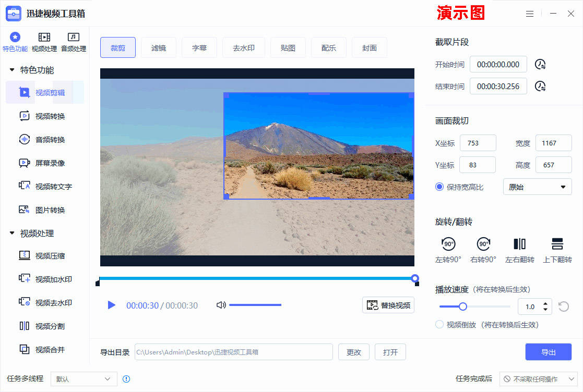Click the X坐标 input field
583x392 pixels.
(478, 143)
